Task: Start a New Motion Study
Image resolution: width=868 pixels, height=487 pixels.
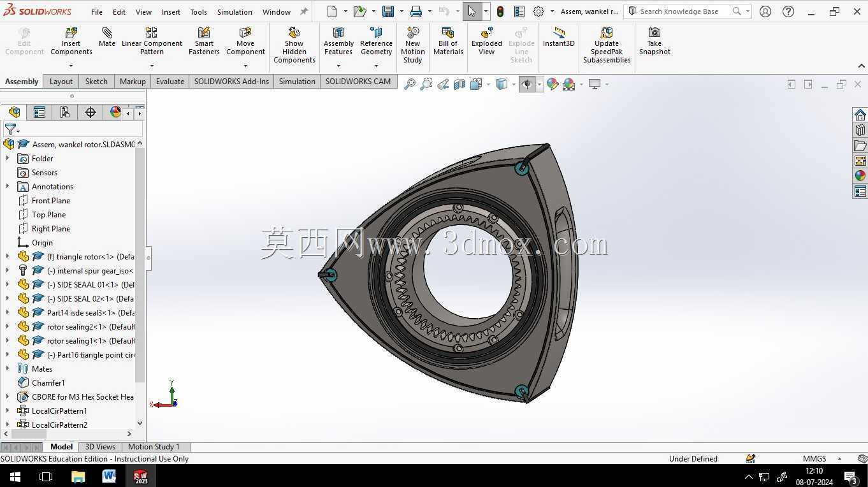Action: [x=413, y=45]
